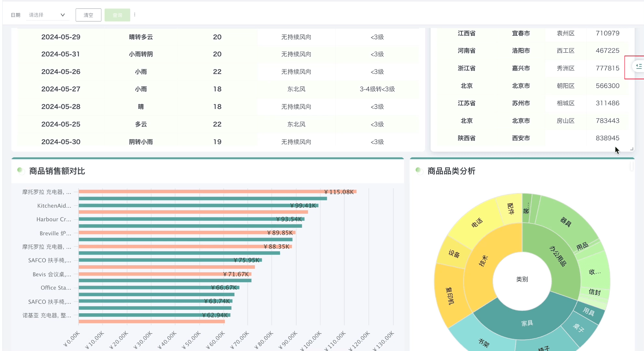This screenshot has height=351, width=644.
Task: Select weather cell 阴转小雨
Action: [x=141, y=142]
